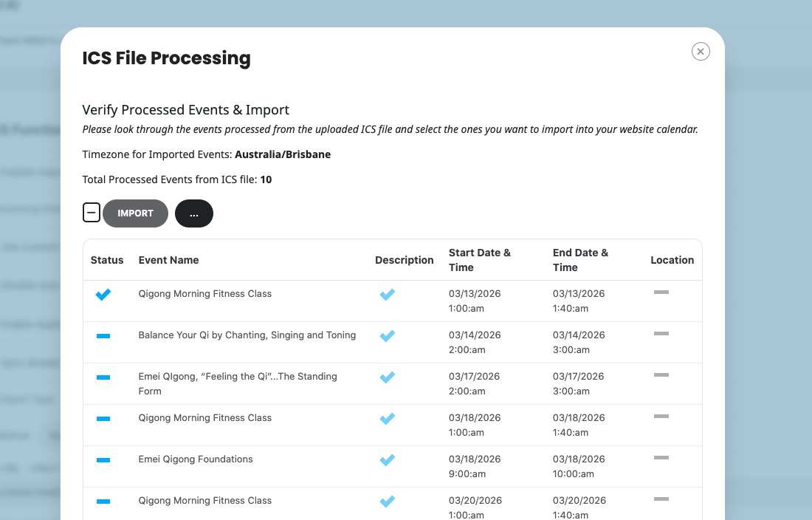Screen dimensions: 812x520
Task: Toggle the select-all events checkbox
Action: (x=91, y=213)
